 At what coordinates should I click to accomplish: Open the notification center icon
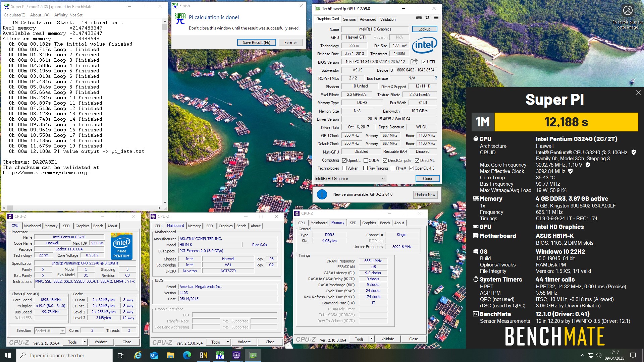633,355
